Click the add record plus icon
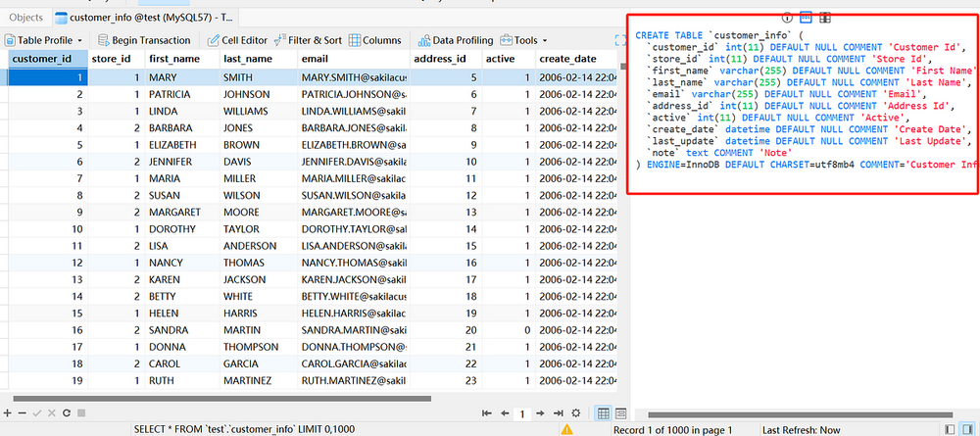The width and height of the screenshot is (980, 436). pos(8,413)
